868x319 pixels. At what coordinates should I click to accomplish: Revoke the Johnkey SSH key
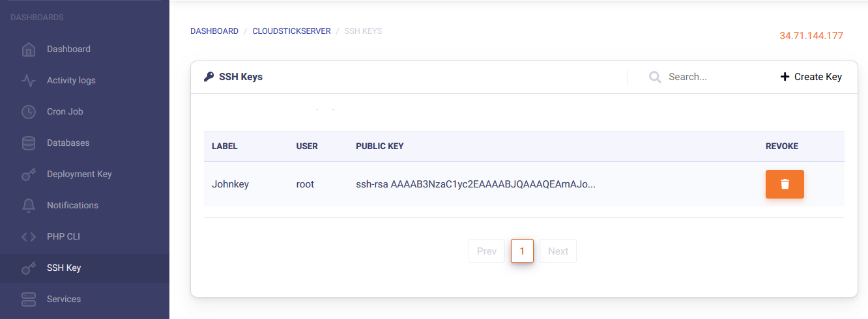click(785, 184)
